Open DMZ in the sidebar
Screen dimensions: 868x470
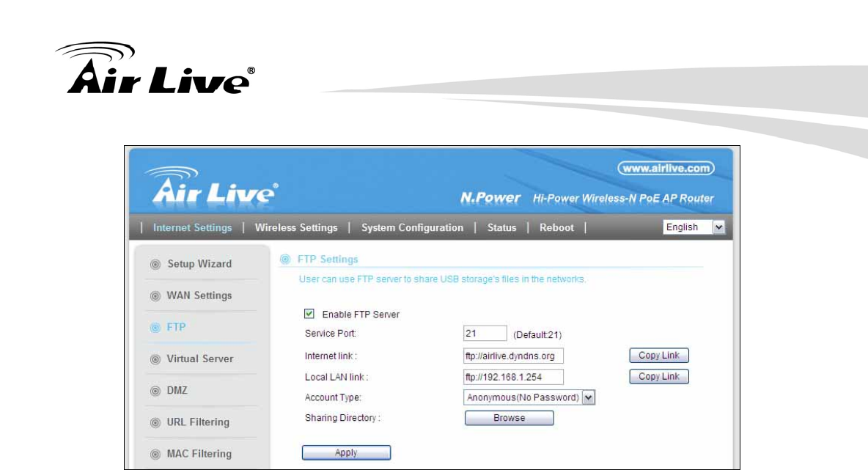(177, 390)
